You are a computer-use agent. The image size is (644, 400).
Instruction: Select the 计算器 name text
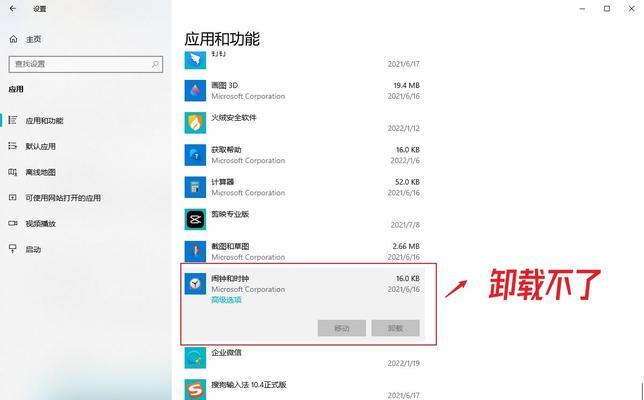pos(223,182)
